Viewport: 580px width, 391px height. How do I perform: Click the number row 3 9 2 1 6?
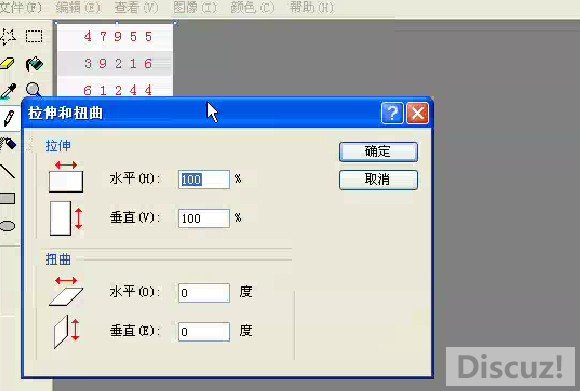coord(118,64)
